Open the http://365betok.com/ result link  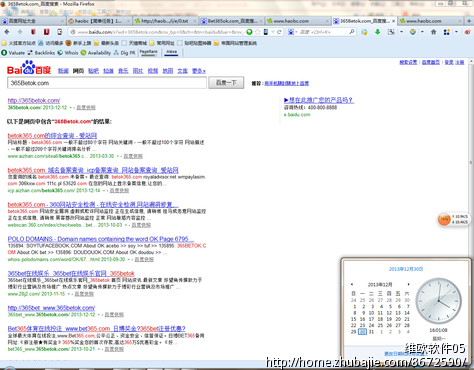(x=34, y=100)
